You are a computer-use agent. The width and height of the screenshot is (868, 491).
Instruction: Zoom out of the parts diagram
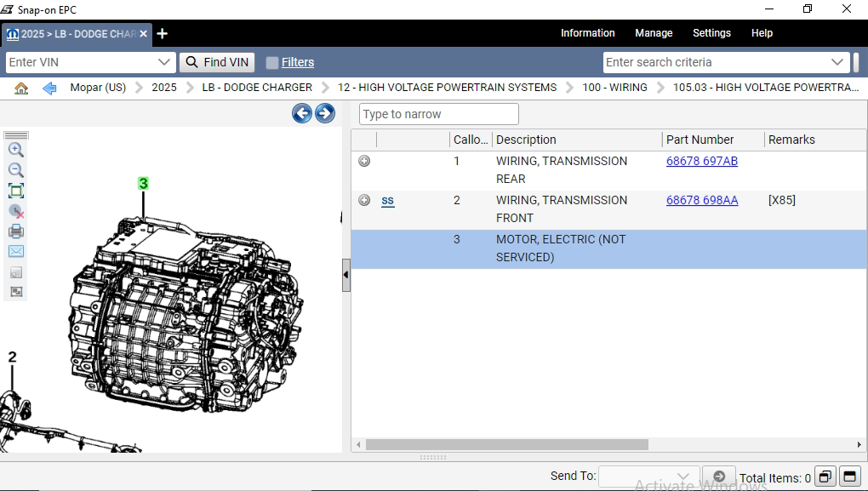coord(16,170)
